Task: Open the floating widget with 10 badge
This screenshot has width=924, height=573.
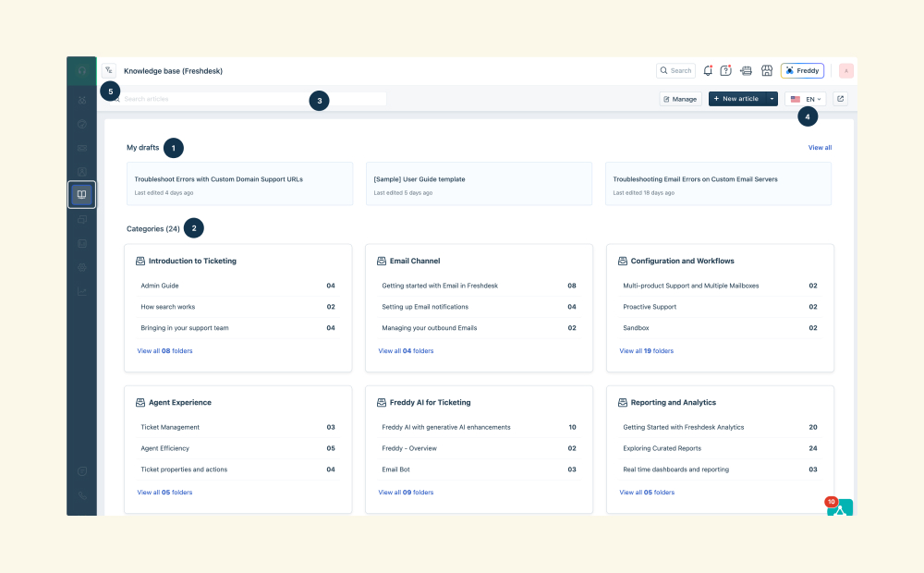Action: (x=840, y=507)
